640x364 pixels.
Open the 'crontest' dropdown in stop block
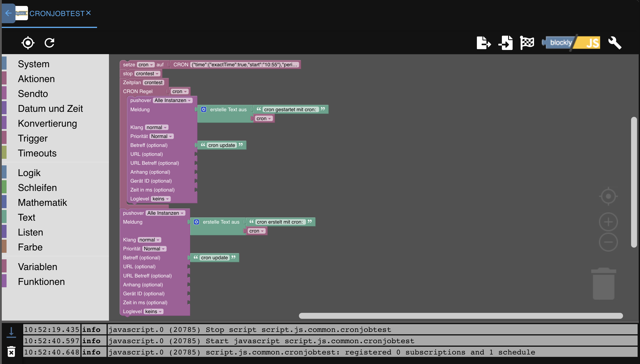point(147,73)
